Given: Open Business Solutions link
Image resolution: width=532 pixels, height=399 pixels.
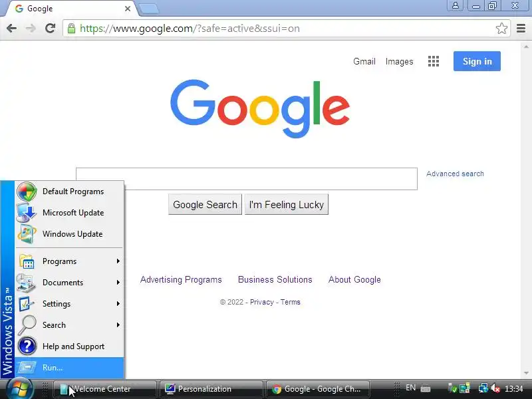Looking at the screenshot, I should click(275, 279).
